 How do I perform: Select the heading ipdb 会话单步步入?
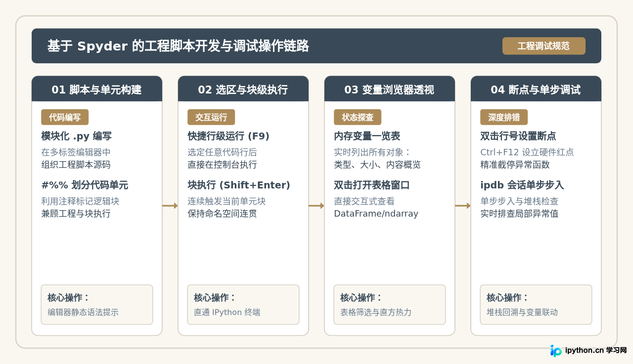click(x=522, y=185)
